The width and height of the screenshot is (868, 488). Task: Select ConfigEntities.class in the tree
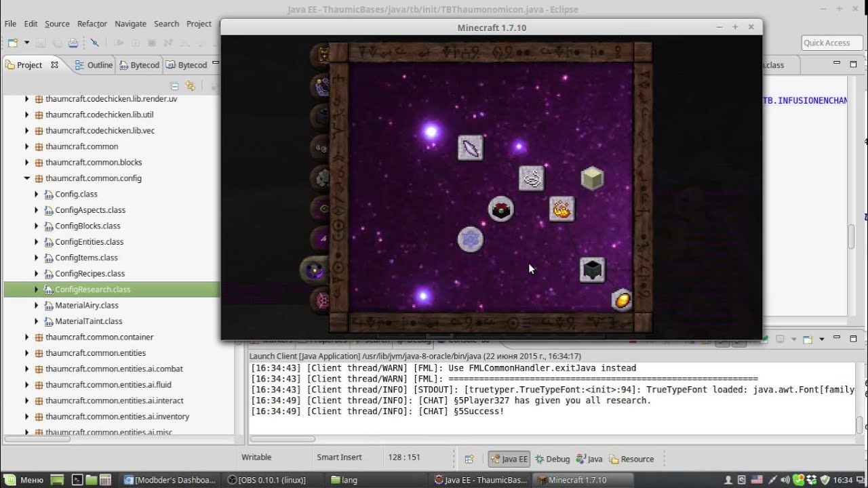89,242
